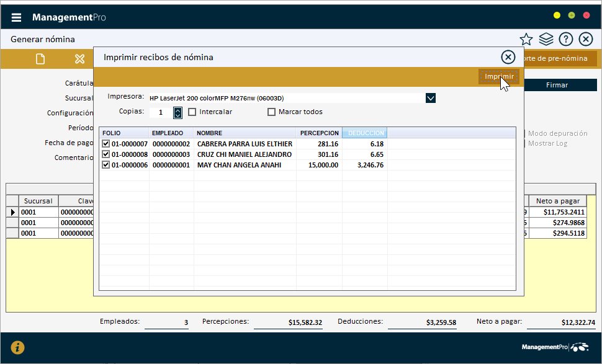
Task: Sort by the PERCEPCION column header
Action: point(319,133)
